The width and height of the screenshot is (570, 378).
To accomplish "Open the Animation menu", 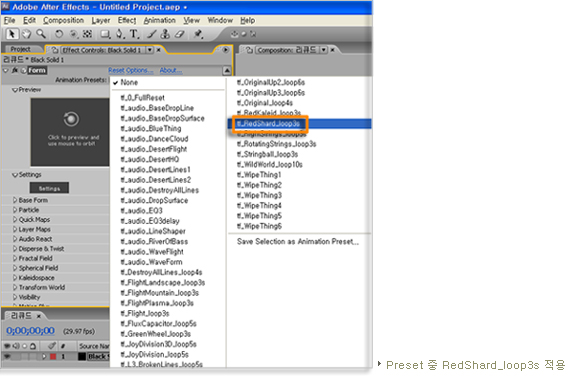I will click(x=160, y=20).
